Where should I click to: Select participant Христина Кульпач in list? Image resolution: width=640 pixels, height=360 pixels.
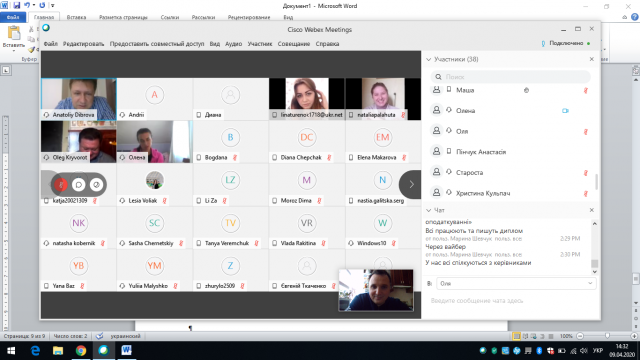click(x=510, y=193)
